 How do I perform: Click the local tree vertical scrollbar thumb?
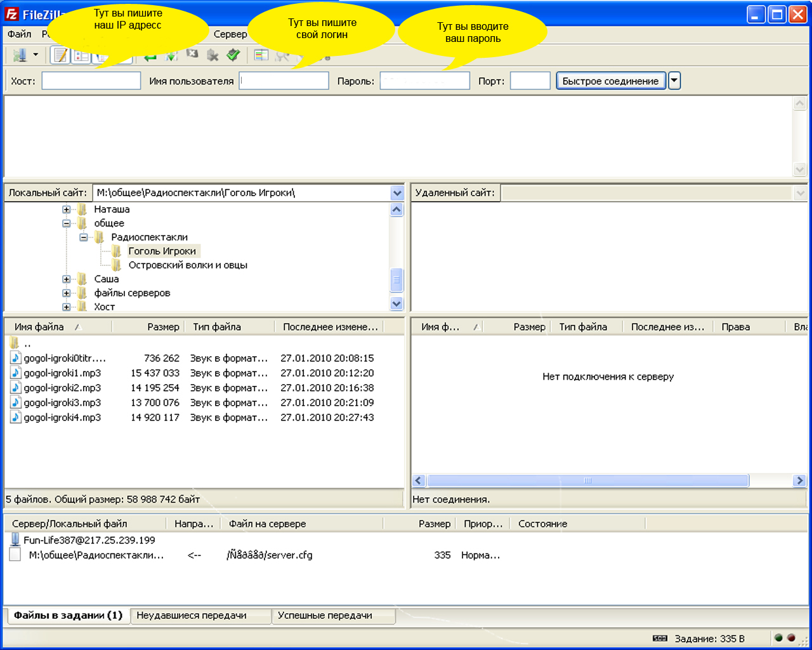[396, 279]
